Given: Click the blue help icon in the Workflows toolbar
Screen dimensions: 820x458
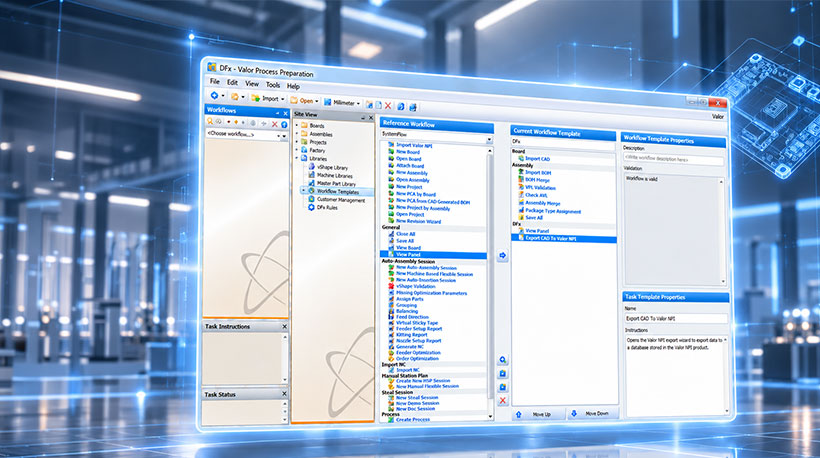Looking at the screenshot, I should coord(284,124).
